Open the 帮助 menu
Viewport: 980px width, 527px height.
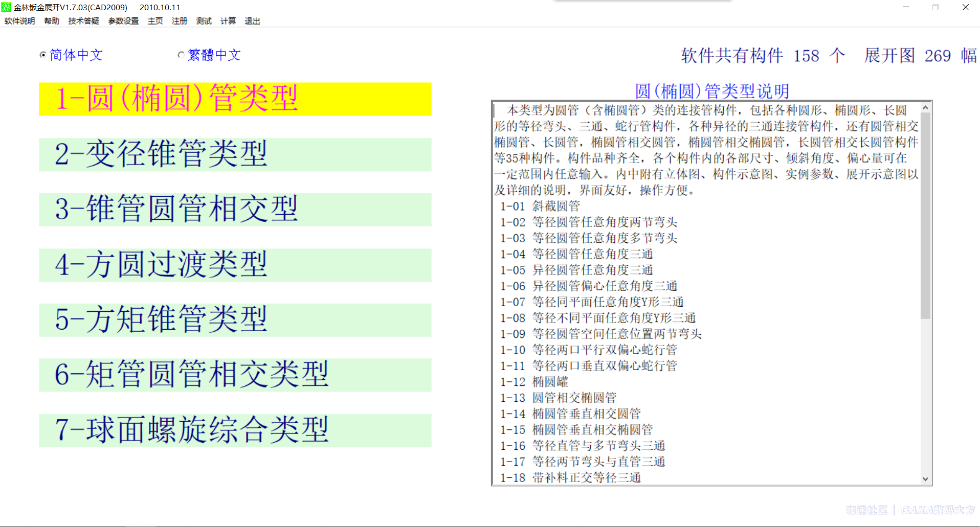click(x=51, y=21)
